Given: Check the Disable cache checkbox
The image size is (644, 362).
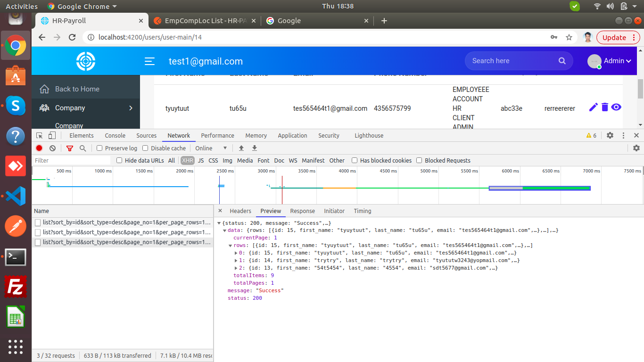Looking at the screenshot, I should point(145,148).
